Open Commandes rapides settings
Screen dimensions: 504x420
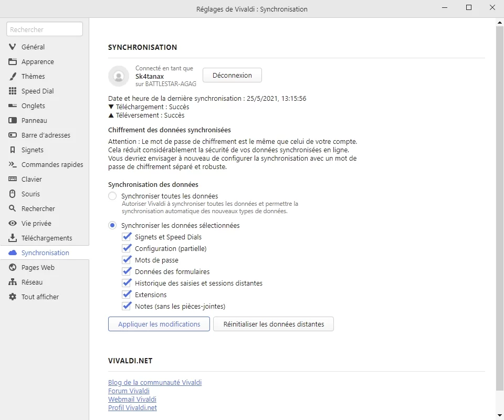pos(44,164)
